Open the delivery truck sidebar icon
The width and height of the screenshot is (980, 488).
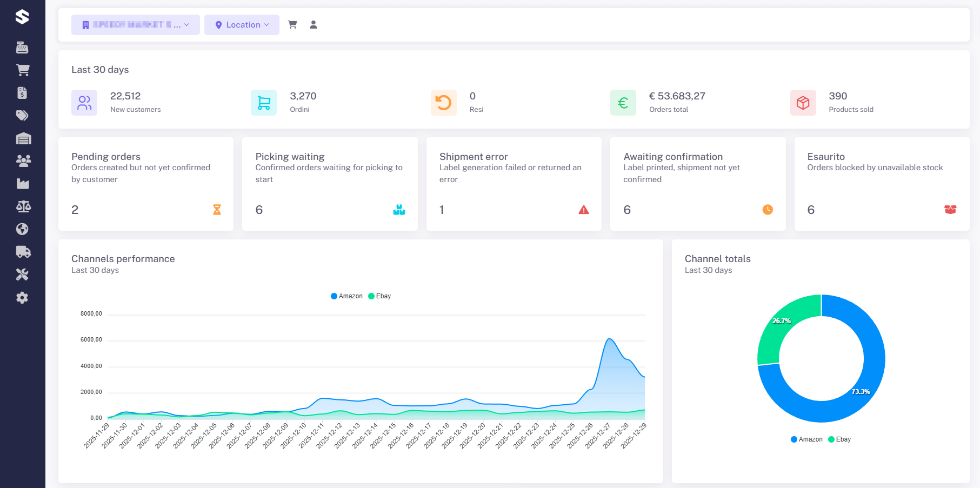pyautogui.click(x=23, y=252)
